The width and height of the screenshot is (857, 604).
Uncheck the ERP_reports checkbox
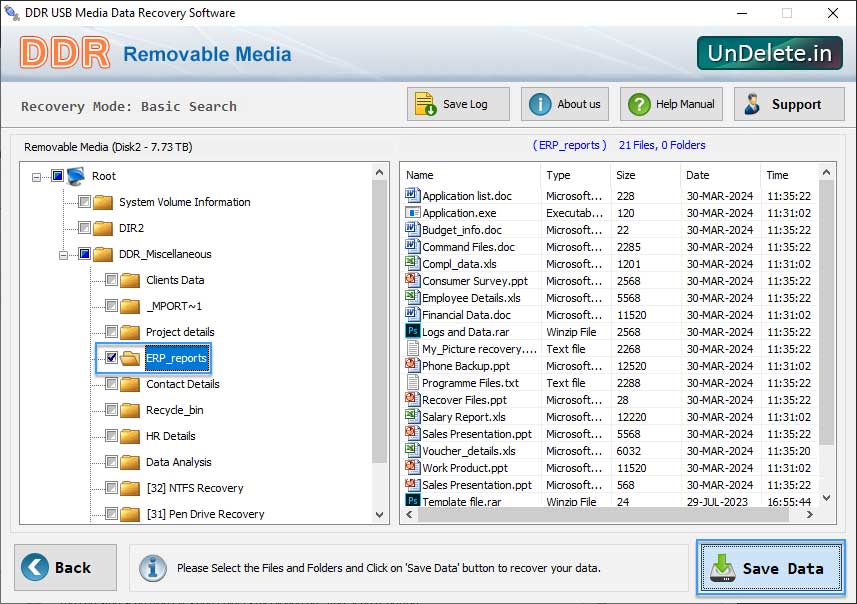coord(111,357)
